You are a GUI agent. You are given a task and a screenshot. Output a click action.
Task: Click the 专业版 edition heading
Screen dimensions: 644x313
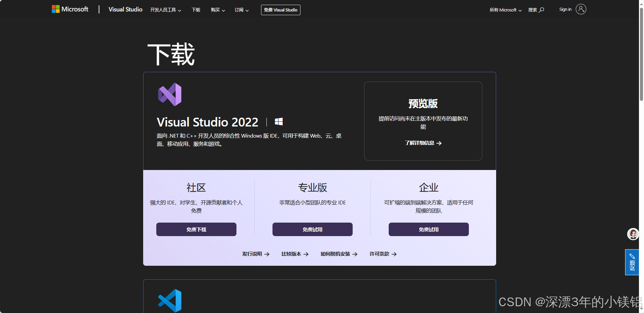[x=313, y=188]
